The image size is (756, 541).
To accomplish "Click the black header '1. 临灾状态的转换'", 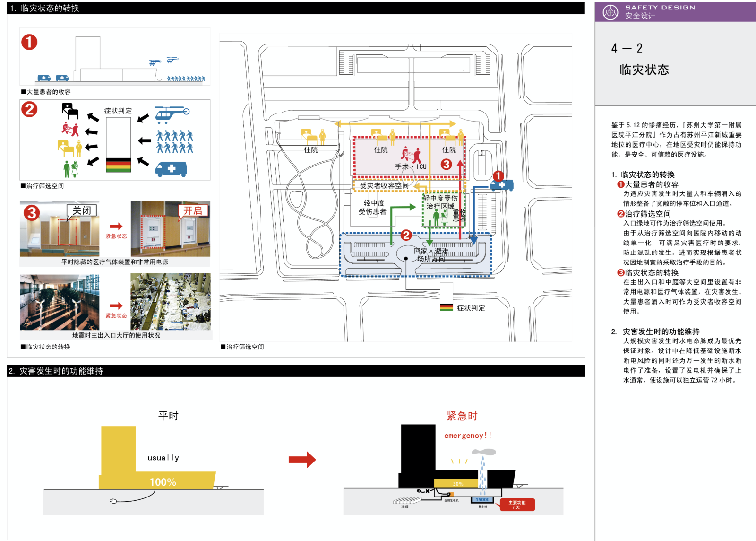I will (x=296, y=8).
